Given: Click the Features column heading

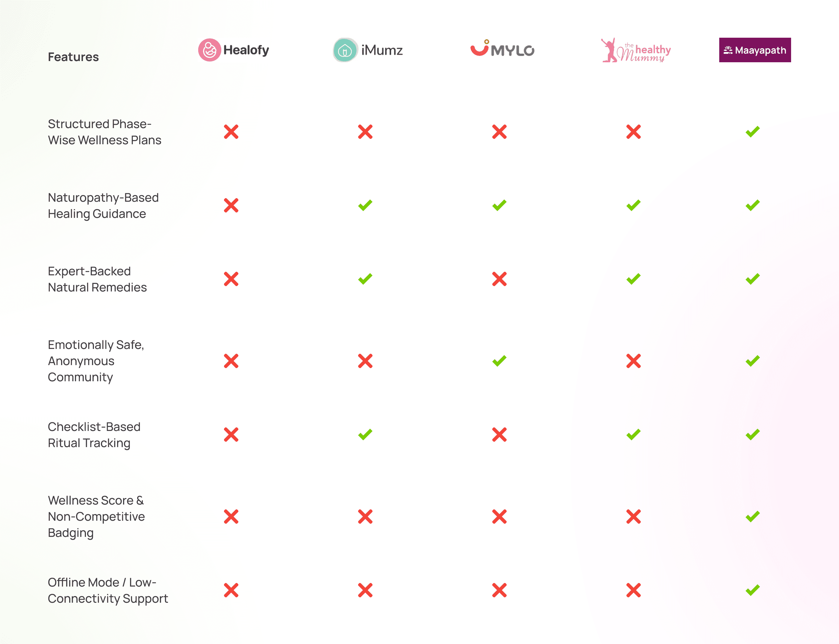Looking at the screenshot, I should [73, 57].
